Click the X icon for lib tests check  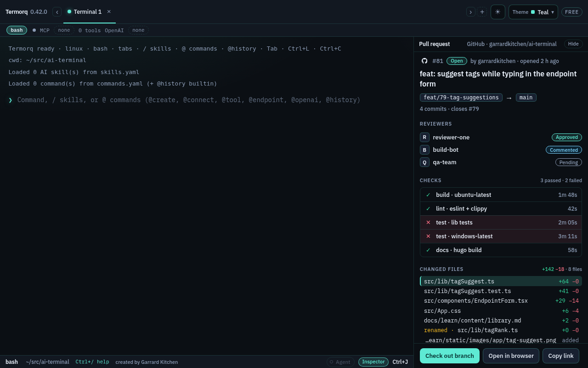click(428, 222)
